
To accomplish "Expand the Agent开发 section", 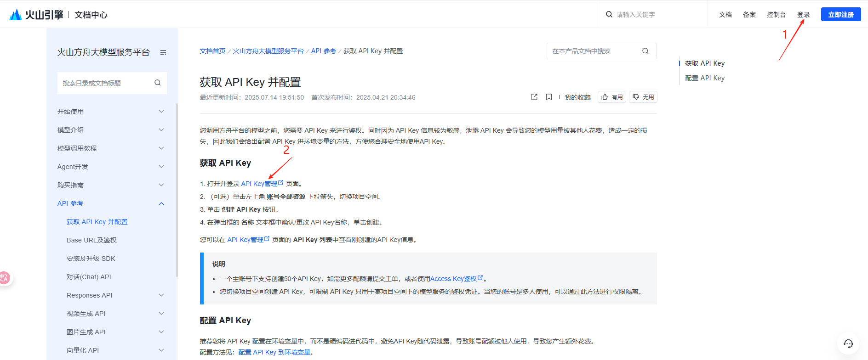I will pos(161,167).
